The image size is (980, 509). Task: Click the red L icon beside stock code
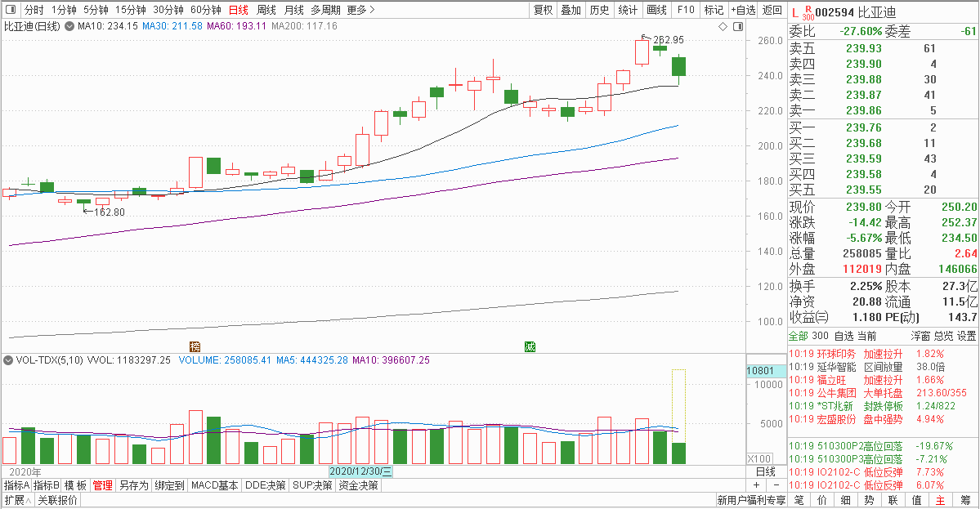794,11
